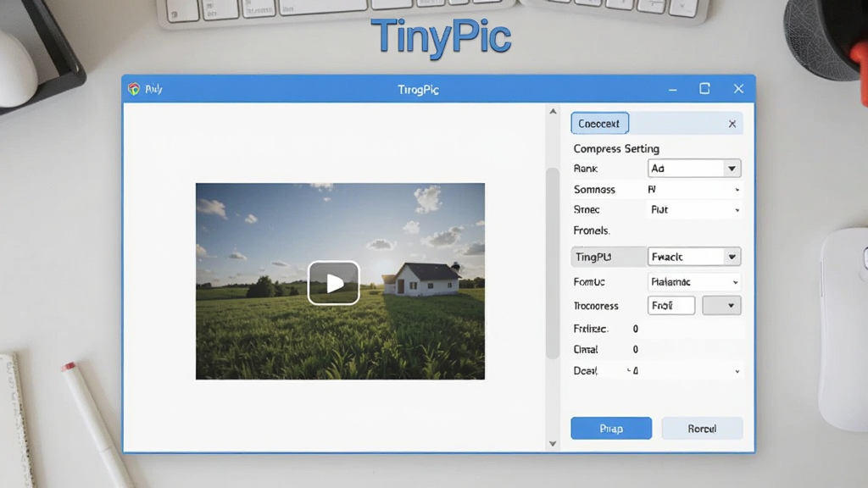
Task: Click the Fronels label
Action: click(591, 230)
